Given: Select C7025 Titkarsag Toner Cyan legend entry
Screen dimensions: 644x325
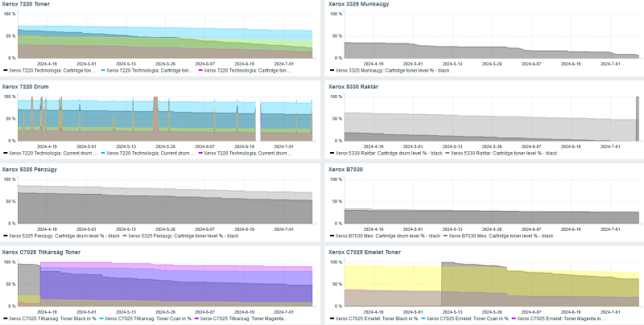Looking at the screenshot, I should (146, 319).
